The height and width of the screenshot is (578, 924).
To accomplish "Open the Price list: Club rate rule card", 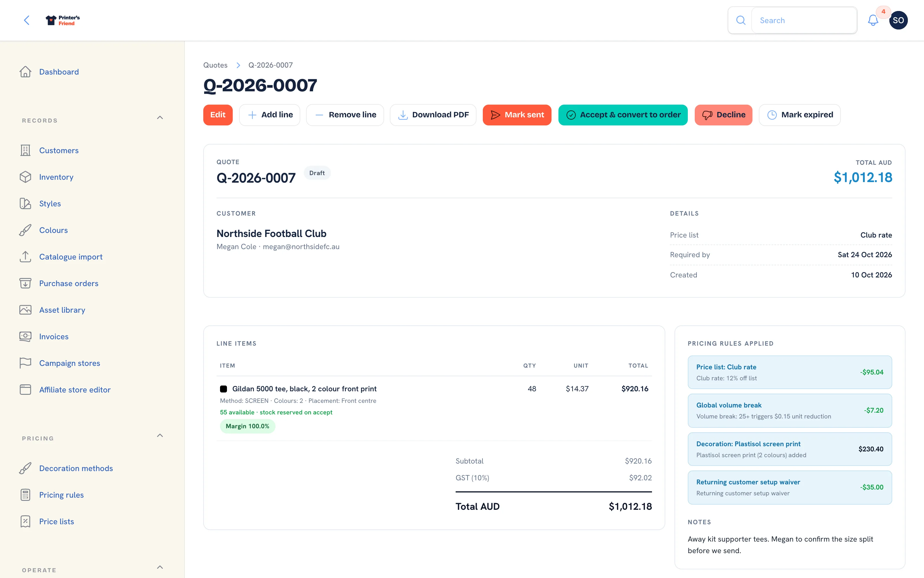I will point(790,372).
